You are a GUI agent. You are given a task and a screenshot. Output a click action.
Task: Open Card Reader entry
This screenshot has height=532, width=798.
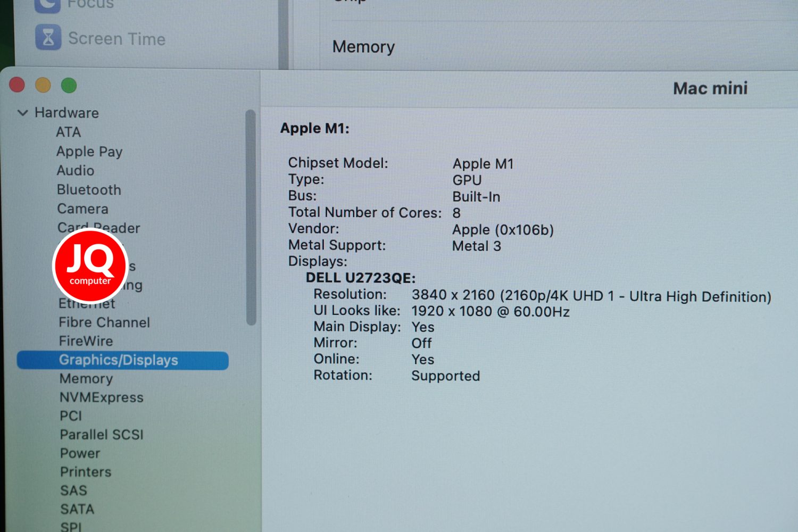click(x=98, y=228)
